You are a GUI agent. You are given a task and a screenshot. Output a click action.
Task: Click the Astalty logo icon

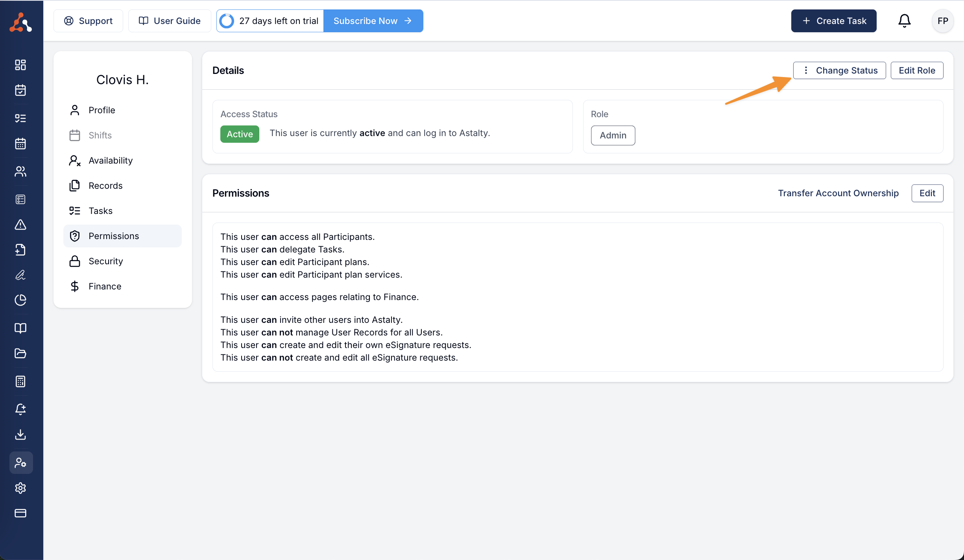(x=20, y=22)
